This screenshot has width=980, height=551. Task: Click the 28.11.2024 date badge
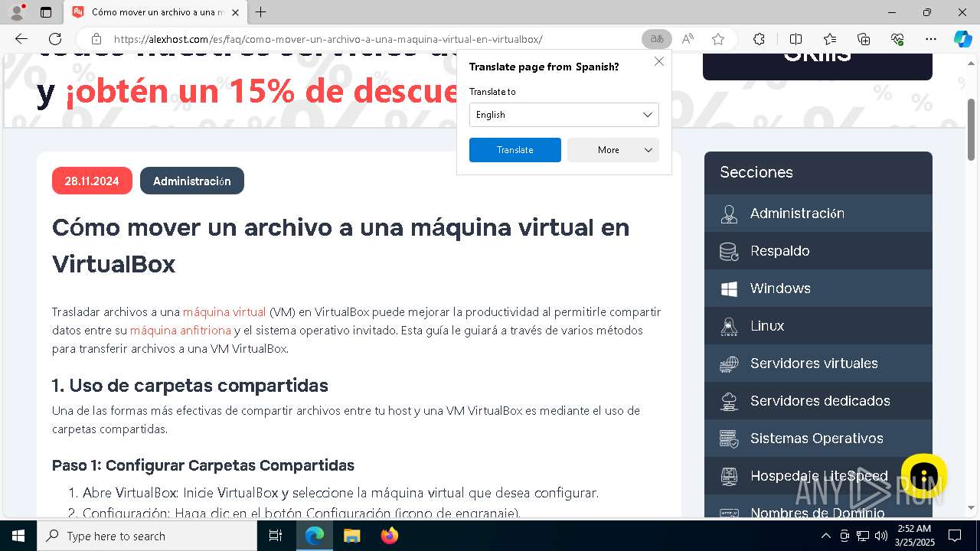point(92,181)
